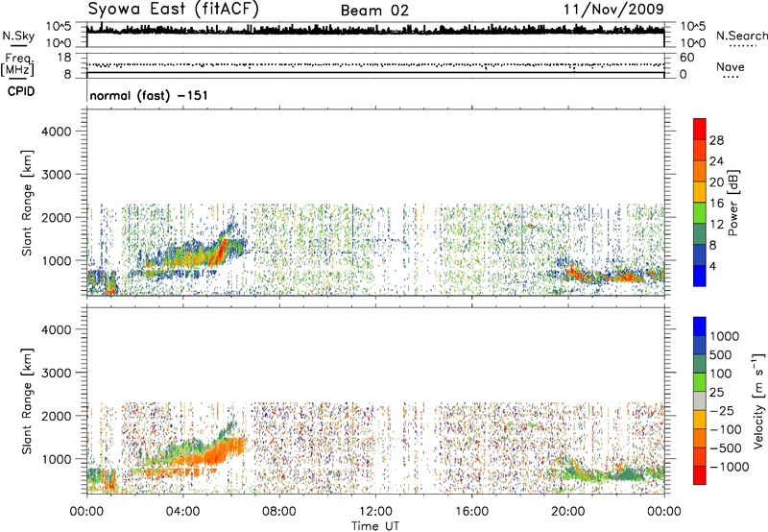Screen dimensions: 768x532
Task: Click the '-25' tick on Velocity colorbar
Action: (x=722, y=410)
